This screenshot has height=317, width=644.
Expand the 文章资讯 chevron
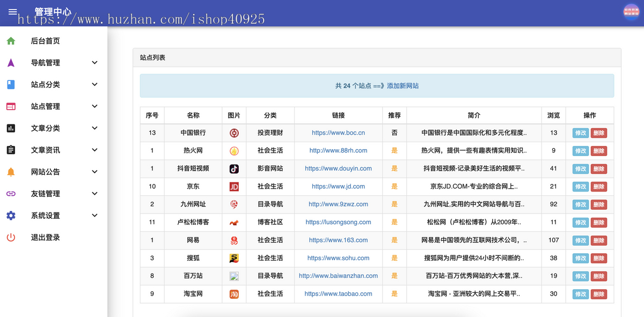click(95, 150)
